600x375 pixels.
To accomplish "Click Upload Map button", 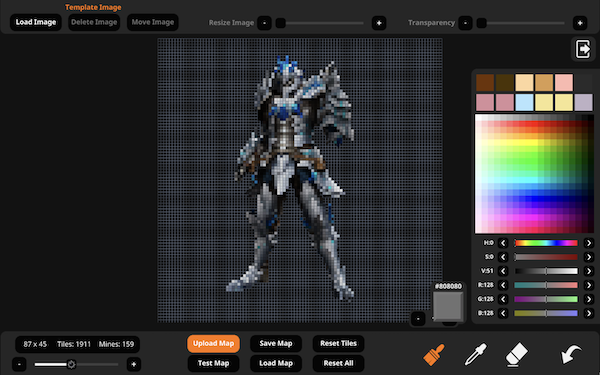I will click(x=214, y=344).
